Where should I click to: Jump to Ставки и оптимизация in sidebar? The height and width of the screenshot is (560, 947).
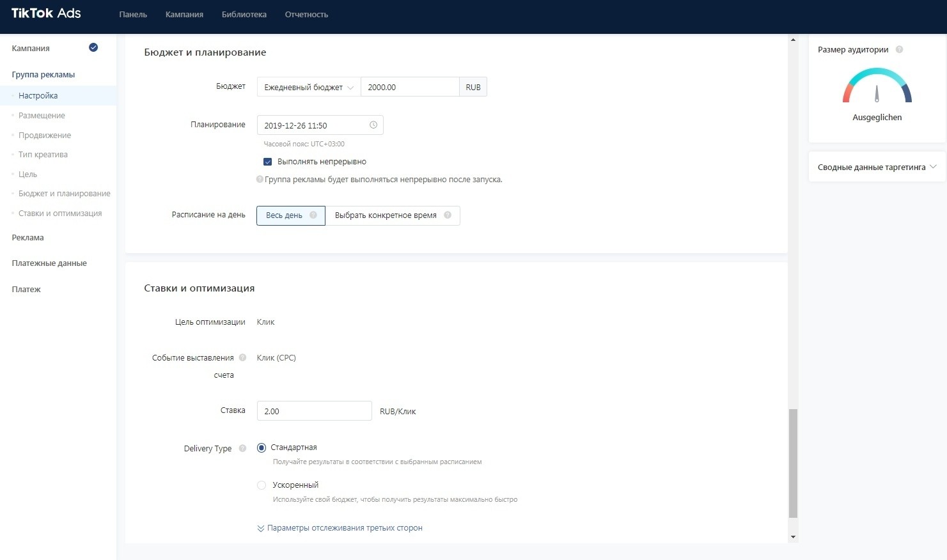60,213
